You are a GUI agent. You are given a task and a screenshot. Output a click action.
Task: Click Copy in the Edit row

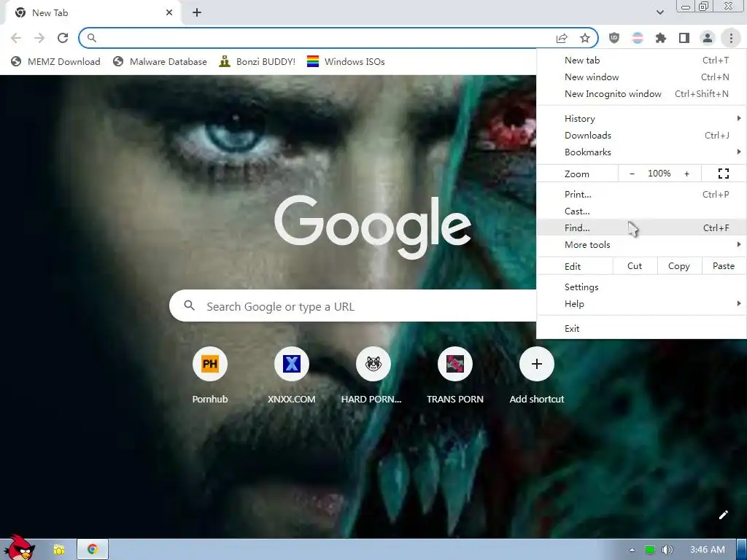679,266
